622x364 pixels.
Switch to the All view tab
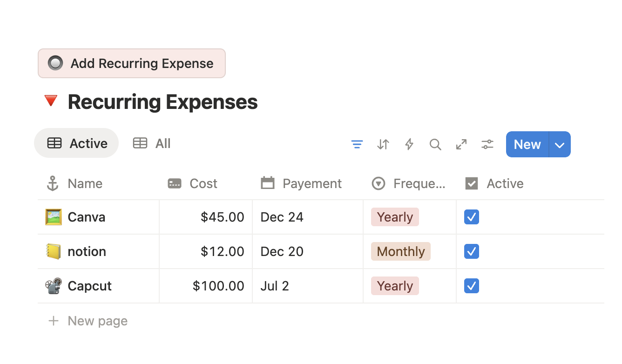151,143
